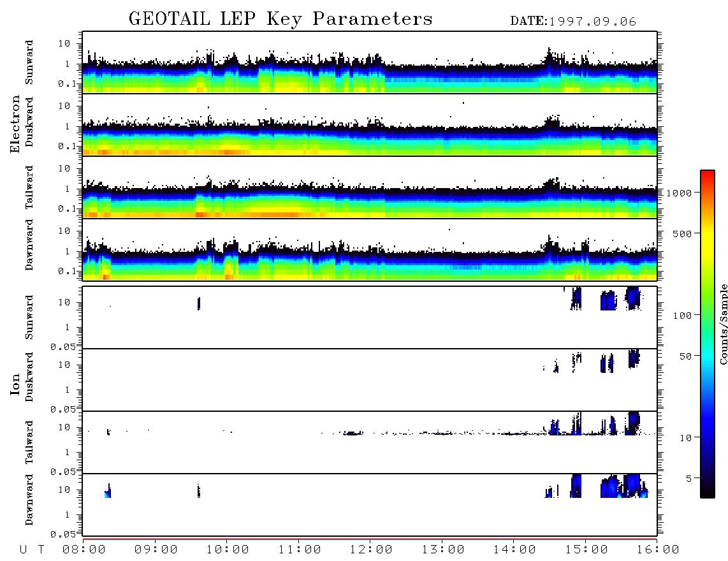
Task: Click the '1' tick on Ion Tailward axis
Action: [68, 453]
